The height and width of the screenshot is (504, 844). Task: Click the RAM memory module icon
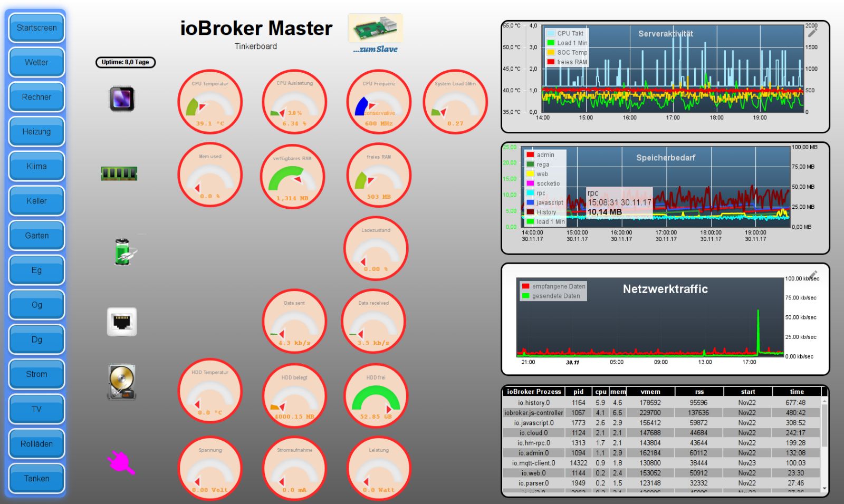click(119, 173)
